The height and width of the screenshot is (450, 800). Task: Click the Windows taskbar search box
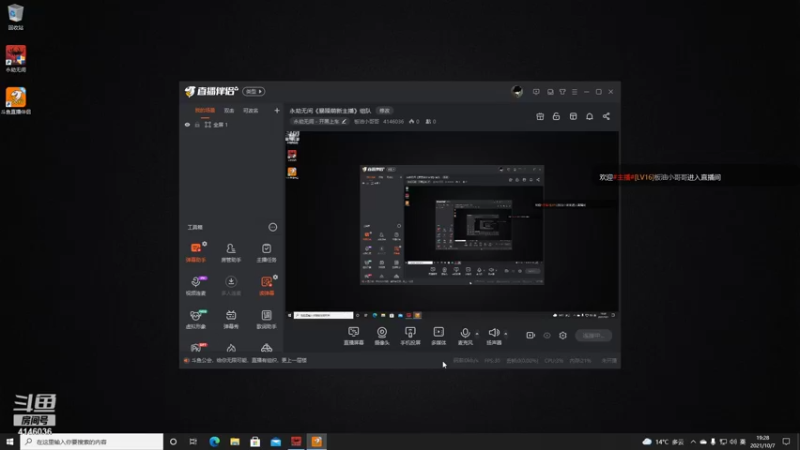(92, 441)
